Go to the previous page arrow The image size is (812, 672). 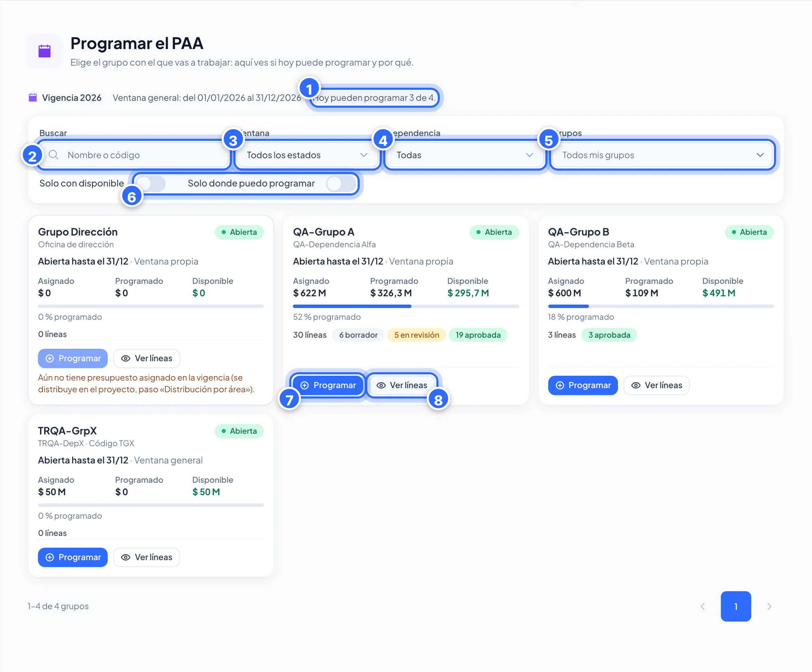pyautogui.click(x=703, y=606)
